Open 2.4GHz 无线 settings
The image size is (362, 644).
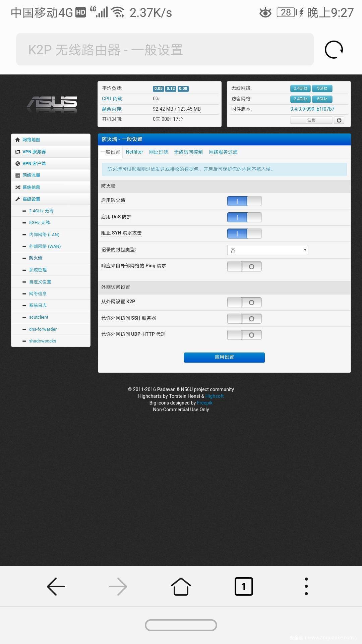pyautogui.click(x=51, y=211)
